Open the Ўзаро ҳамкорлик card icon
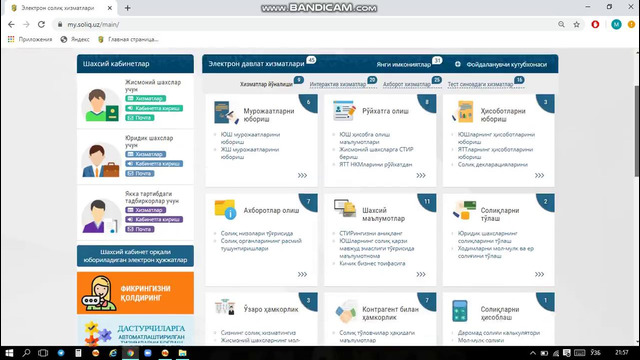The width and height of the screenshot is (640, 360). (x=225, y=307)
